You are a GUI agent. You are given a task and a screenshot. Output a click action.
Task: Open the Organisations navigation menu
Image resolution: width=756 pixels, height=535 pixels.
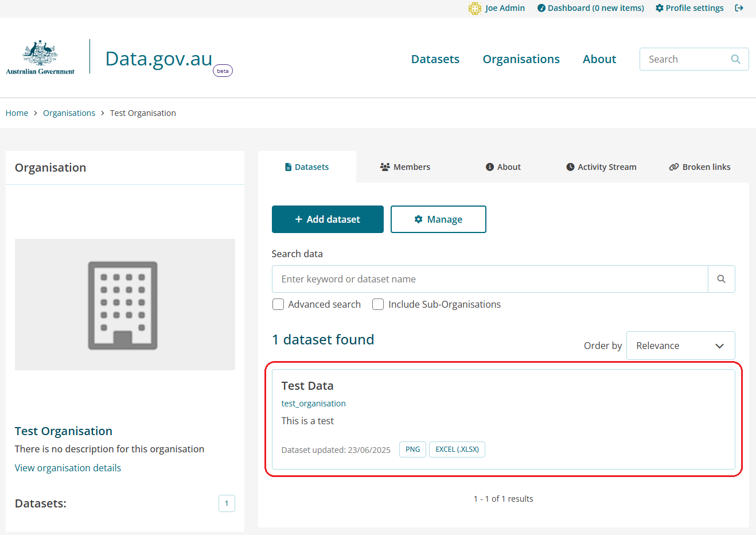pos(521,59)
